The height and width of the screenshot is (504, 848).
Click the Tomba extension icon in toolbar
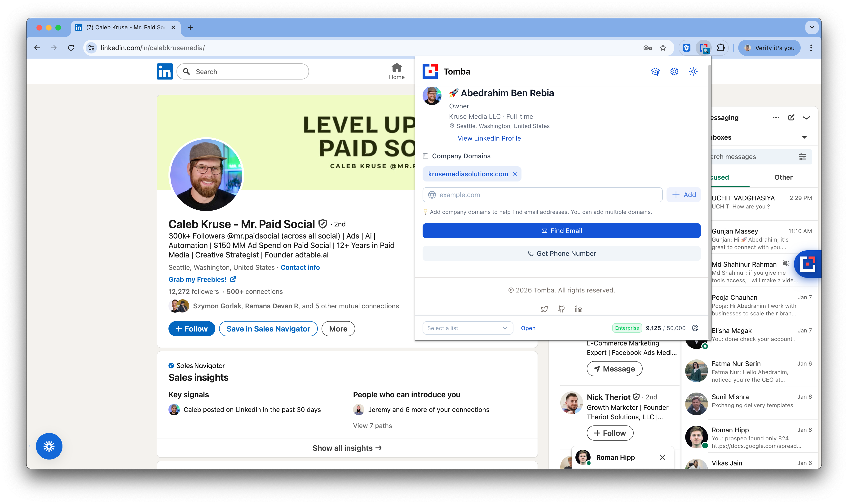(703, 48)
